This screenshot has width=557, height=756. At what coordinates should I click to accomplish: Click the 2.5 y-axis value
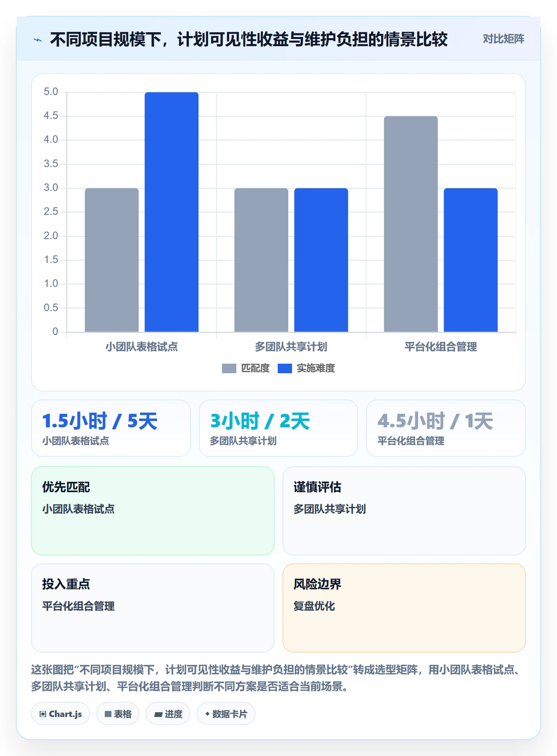coord(51,212)
